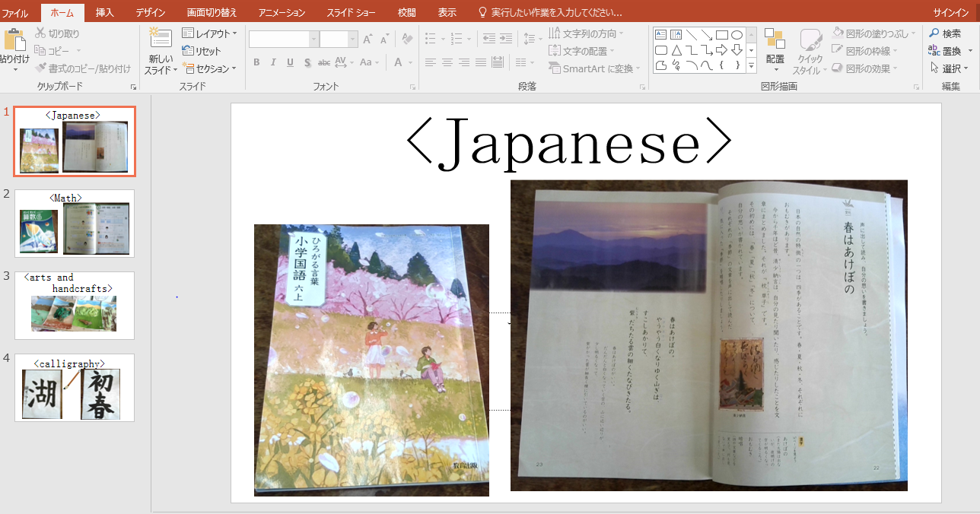Open the Review (校閲) tab
The image size is (980, 514).
tap(407, 13)
